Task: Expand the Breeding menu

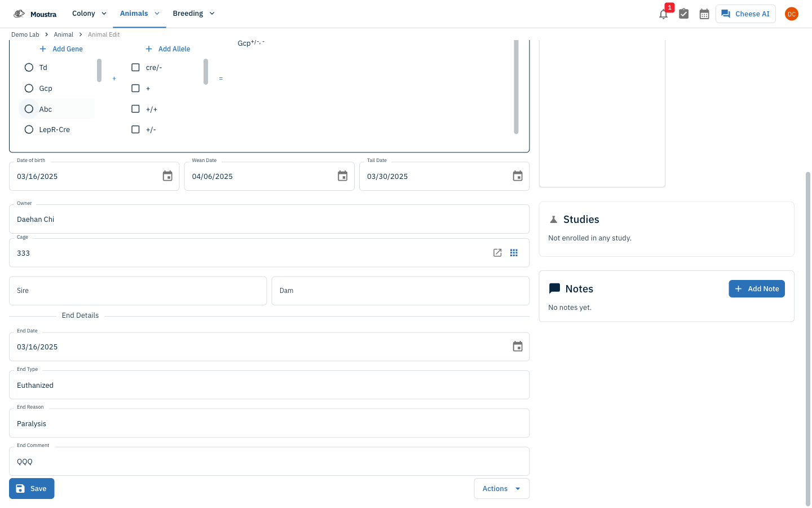Action: [193, 14]
